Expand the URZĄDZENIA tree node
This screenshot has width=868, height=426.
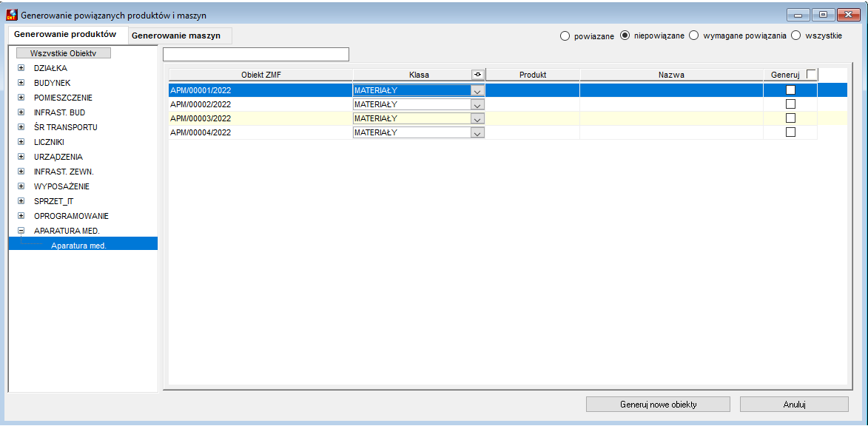(x=21, y=157)
